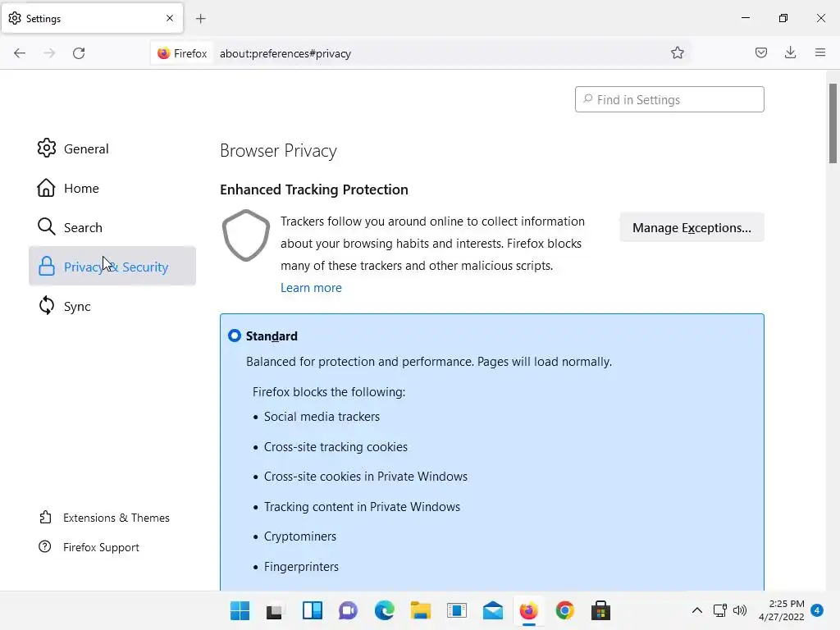Open the volume tray icon
The image size is (840, 630).
click(740, 610)
